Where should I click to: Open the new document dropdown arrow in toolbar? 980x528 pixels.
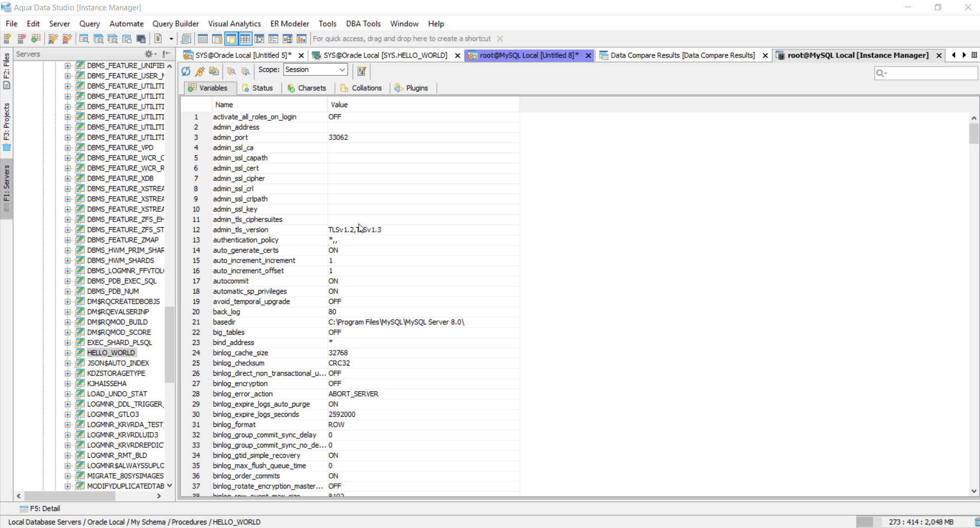click(x=171, y=39)
